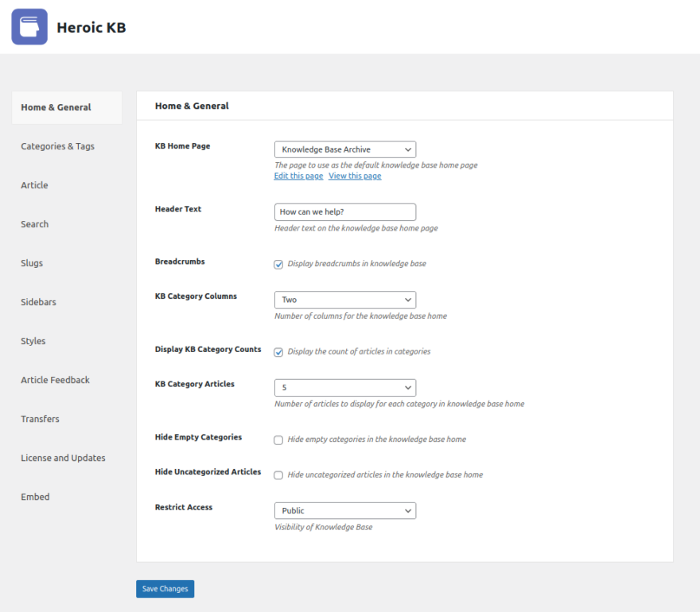Open the Search settings section
This screenshot has height=612, width=700.
coord(34,224)
